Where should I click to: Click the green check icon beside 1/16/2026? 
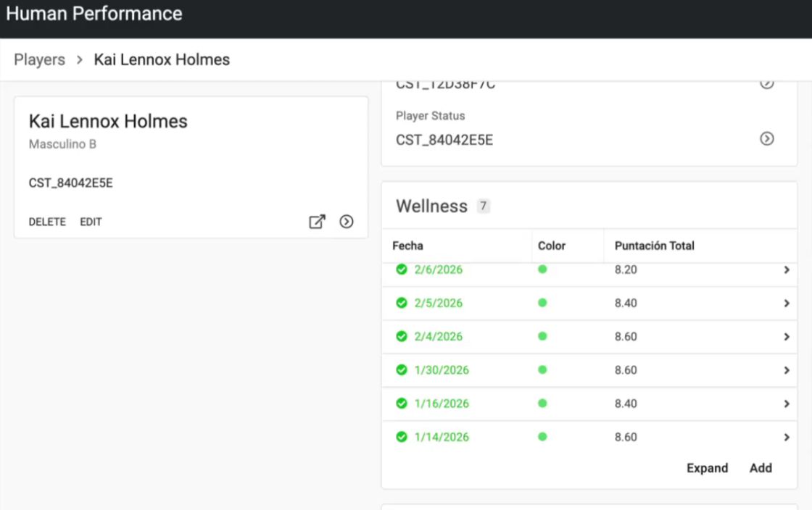pyautogui.click(x=402, y=404)
